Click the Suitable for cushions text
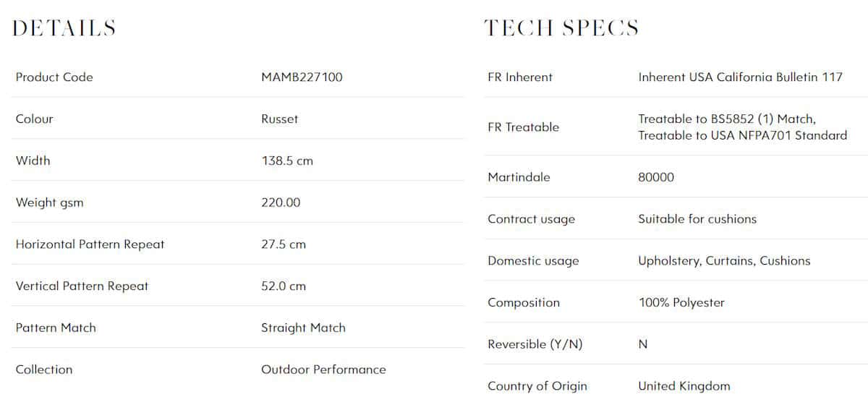 click(697, 219)
